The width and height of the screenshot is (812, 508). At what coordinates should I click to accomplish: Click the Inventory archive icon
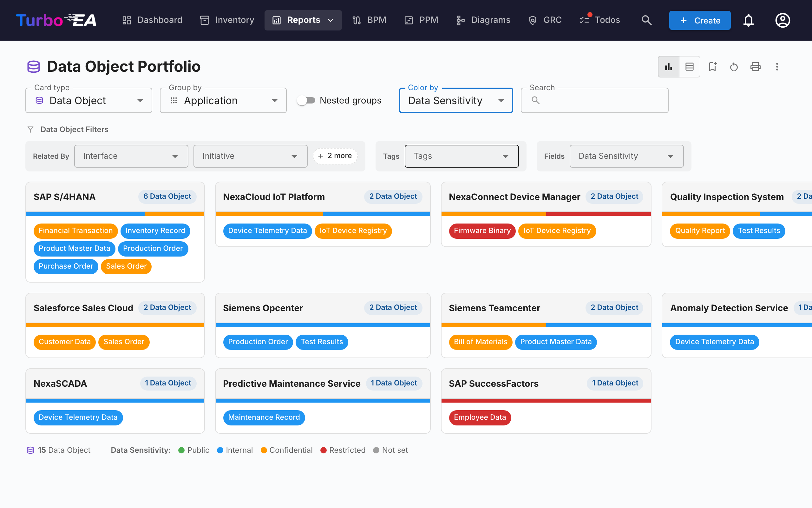tap(204, 20)
